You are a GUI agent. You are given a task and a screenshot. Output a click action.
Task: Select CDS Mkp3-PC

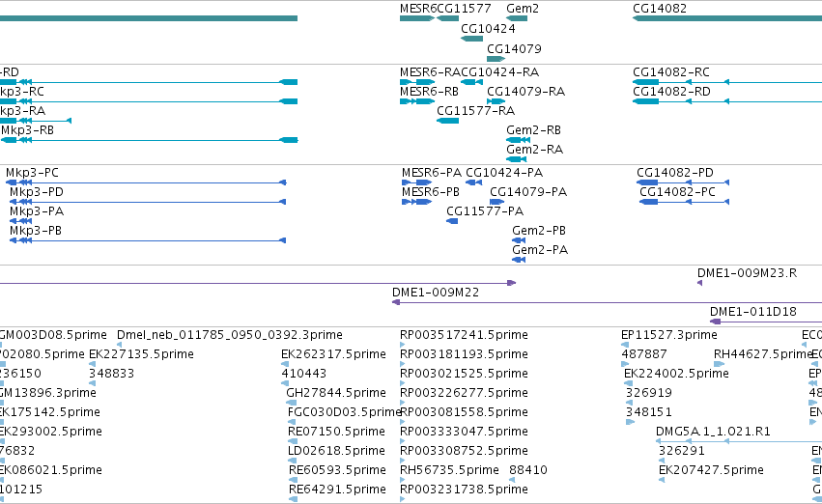(x=146, y=182)
